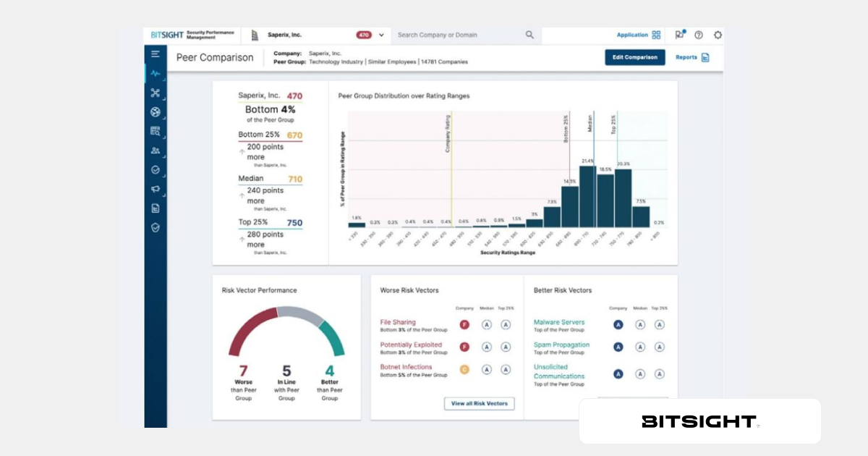Click Botnet Infections company grade C badge
The width and height of the screenshot is (868, 456).
[464, 370]
